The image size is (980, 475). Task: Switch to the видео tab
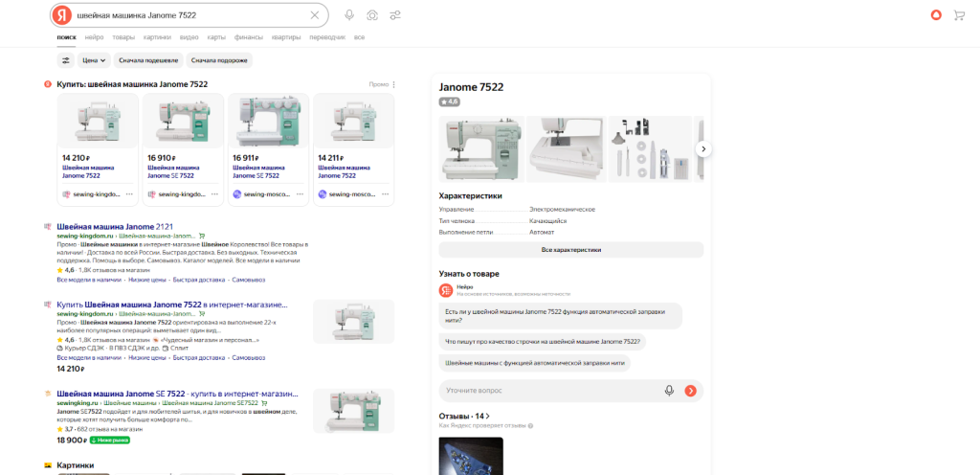189,37
